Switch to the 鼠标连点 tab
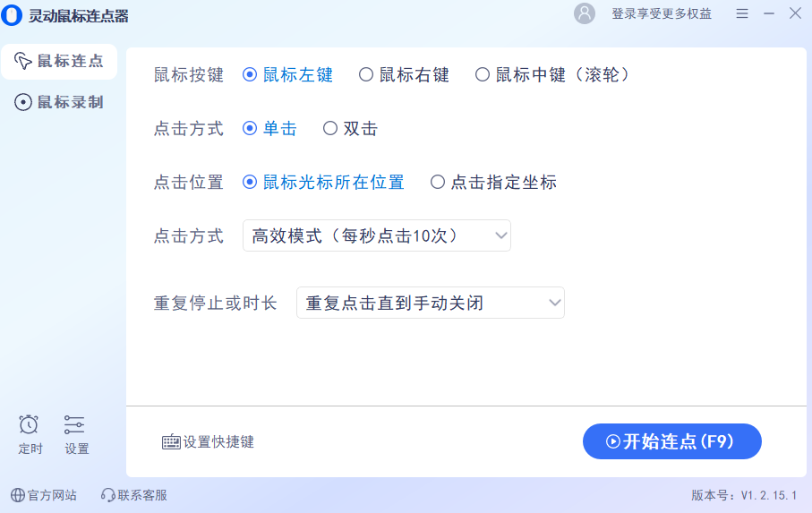Viewport: 812px width, 513px height. point(59,62)
